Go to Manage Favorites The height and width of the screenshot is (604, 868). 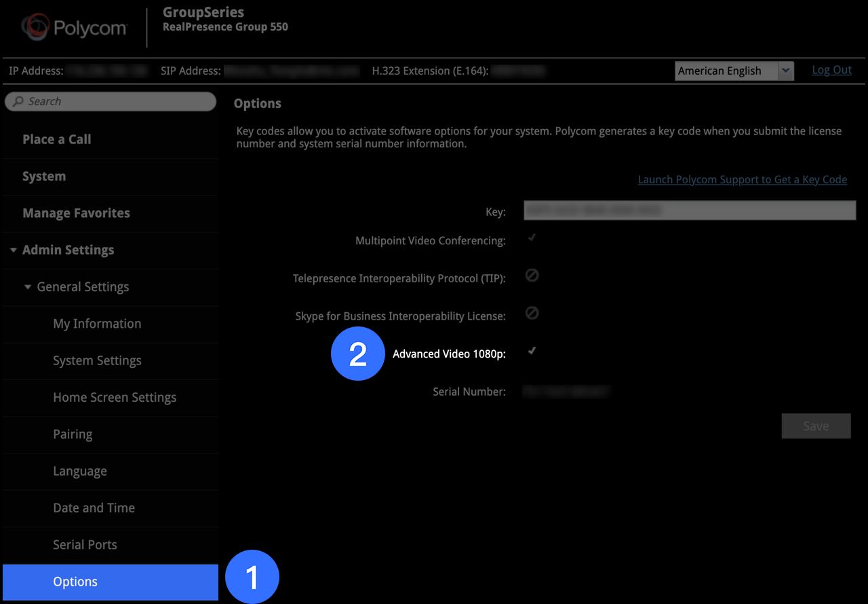[76, 213]
